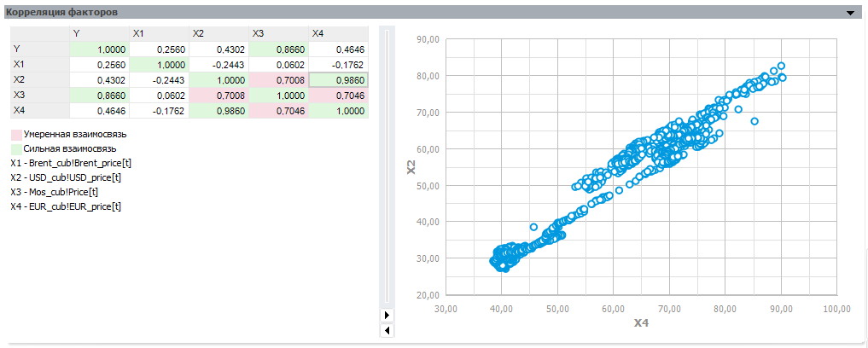The height and width of the screenshot is (348, 868).
Task: Click the Корреляция факторов header title
Action: tap(61, 12)
